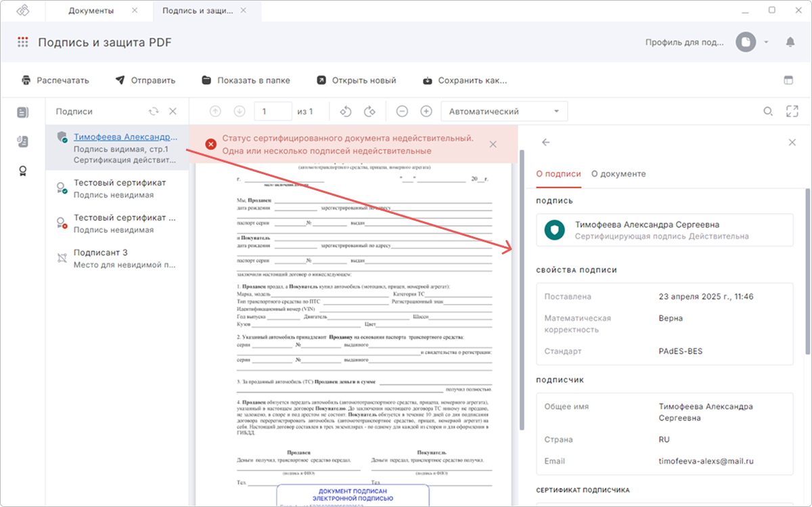Open the notifications bell

tap(790, 42)
